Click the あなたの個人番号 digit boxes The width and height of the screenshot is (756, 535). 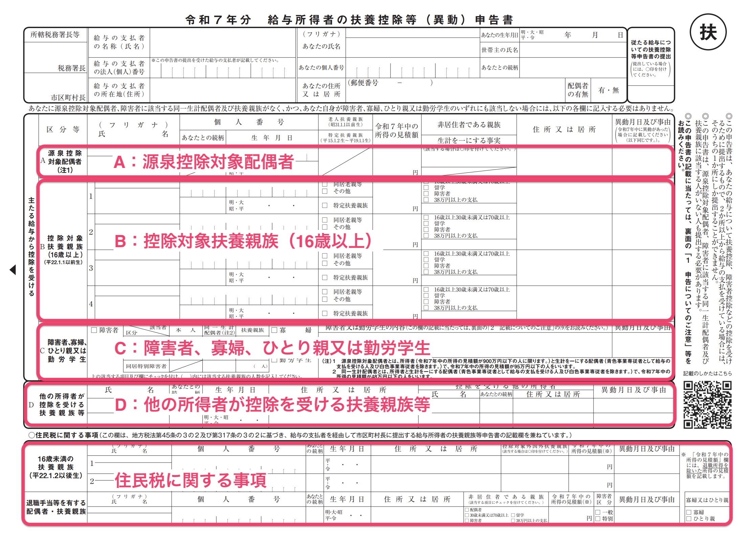tap(413, 70)
